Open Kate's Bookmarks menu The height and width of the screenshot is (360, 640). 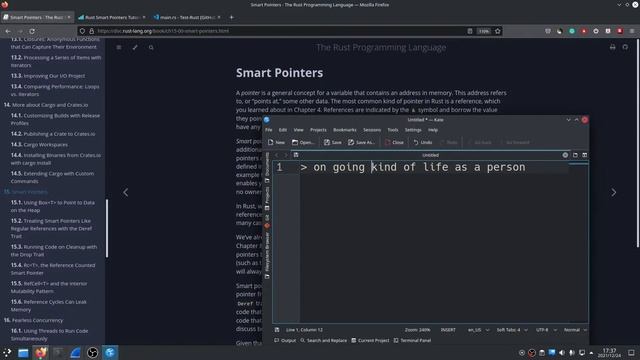344,130
